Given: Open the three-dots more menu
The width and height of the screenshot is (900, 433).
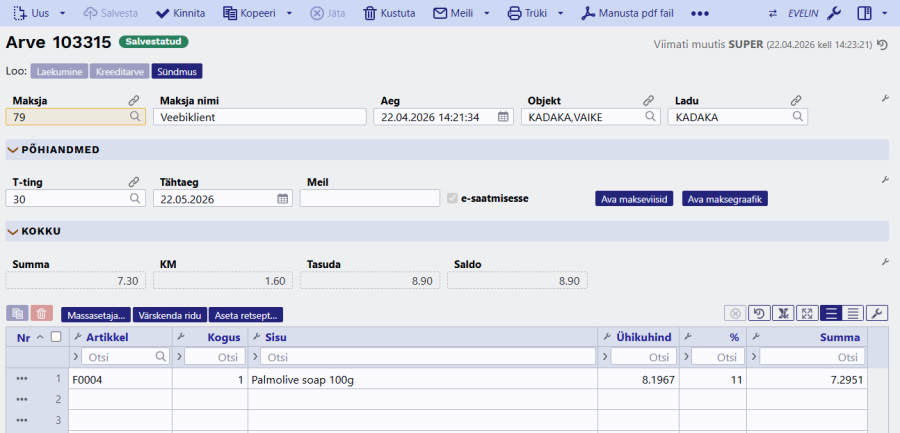Looking at the screenshot, I should [700, 14].
